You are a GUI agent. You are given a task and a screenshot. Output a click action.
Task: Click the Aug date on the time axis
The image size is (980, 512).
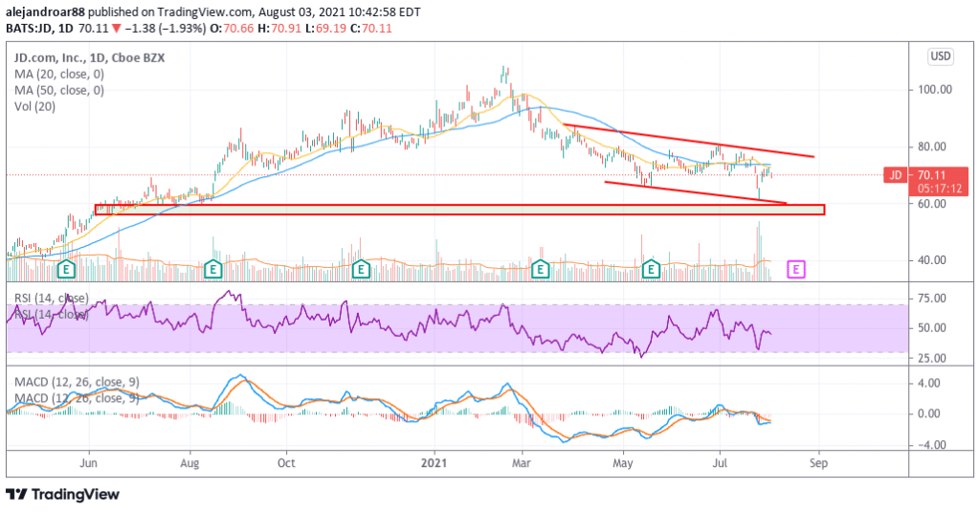(x=189, y=463)
